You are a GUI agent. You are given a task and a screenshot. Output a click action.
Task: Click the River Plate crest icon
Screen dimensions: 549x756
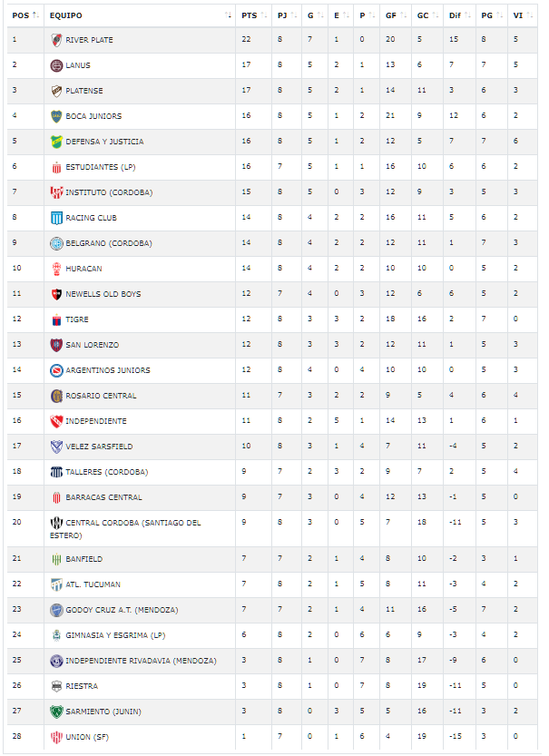tap(56, 40)
